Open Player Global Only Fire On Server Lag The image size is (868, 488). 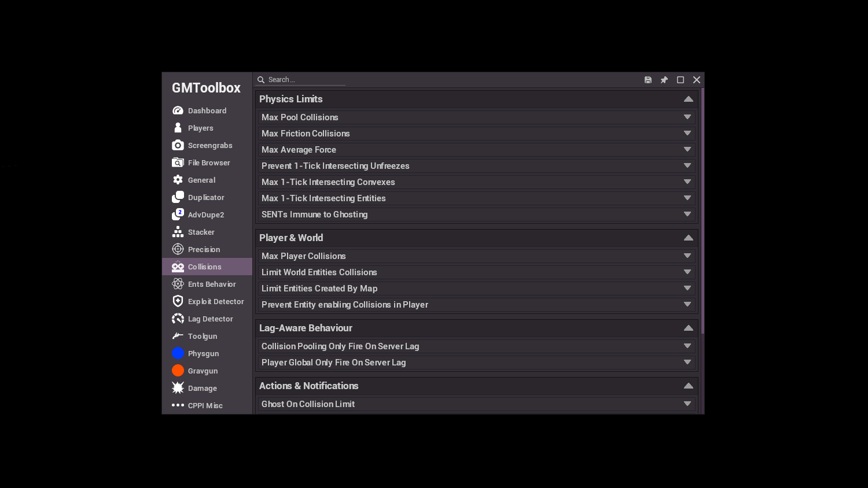[x=476, y=362]
